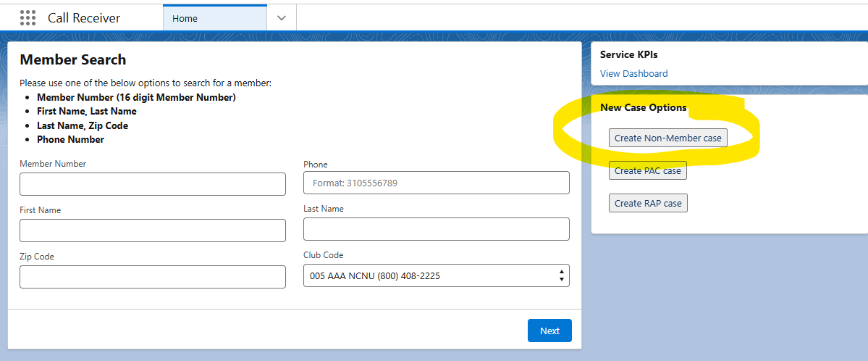Click into the Last Name field
The image size is (868, 361).
(436, 229)
